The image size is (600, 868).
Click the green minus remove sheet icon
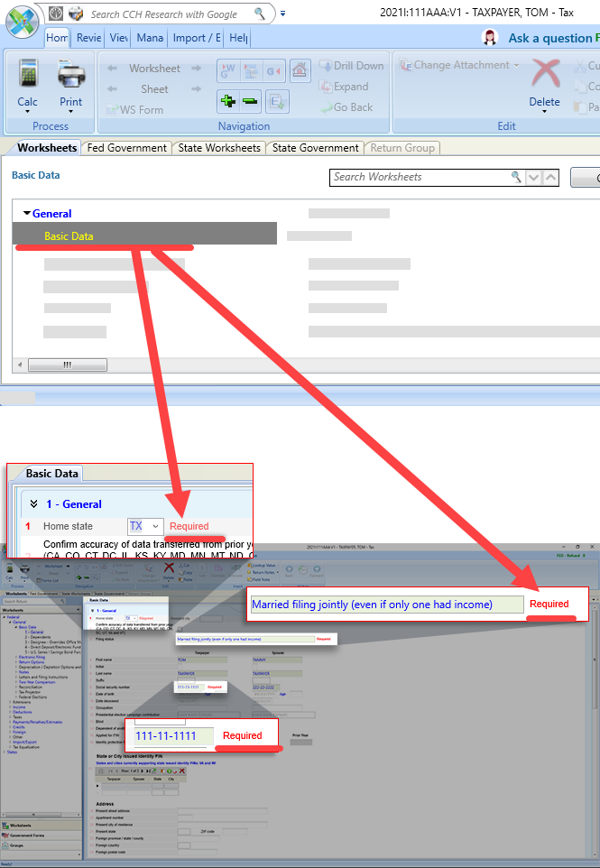coord(250,101)
